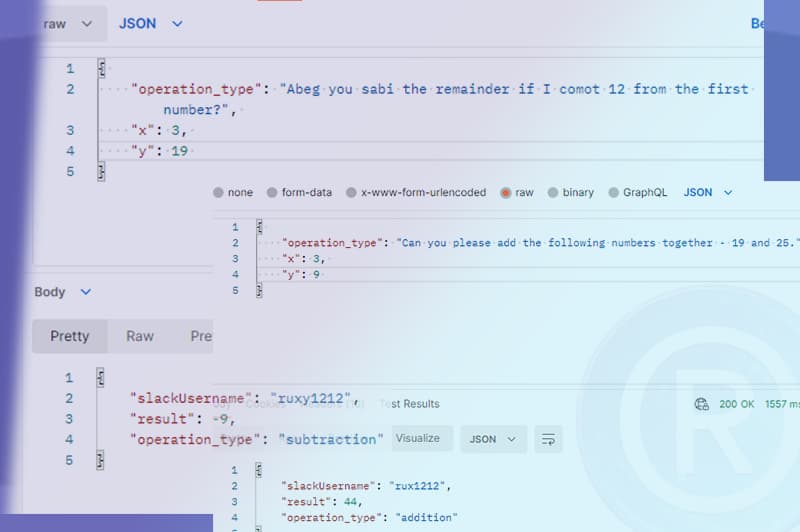Open the JSON format dropdown at top
This screenshot has width=800, height=532.
coord(151,24)
